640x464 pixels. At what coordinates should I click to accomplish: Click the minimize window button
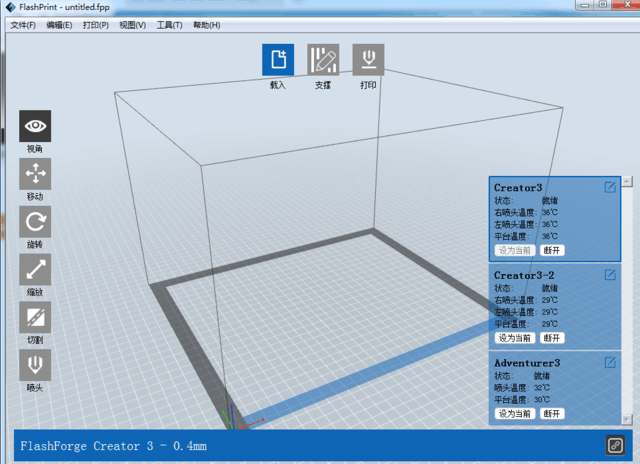(585, 4)
